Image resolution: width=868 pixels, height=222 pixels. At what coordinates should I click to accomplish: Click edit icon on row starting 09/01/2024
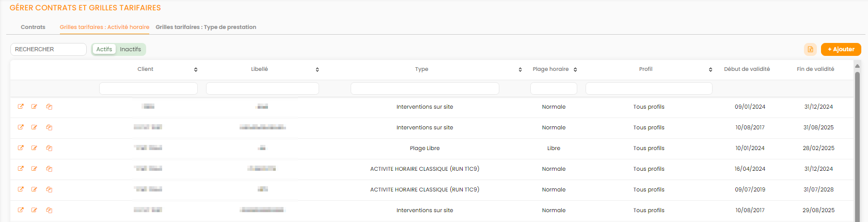click(x=35, y=107)
